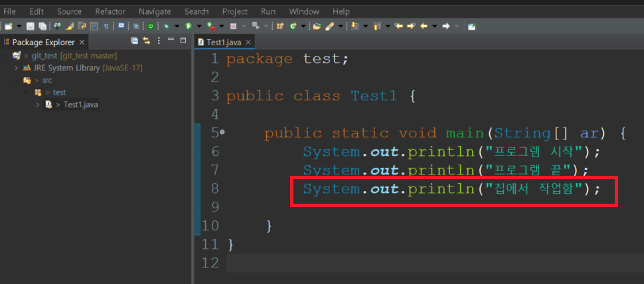The image size is (644, 284).
Task: Collapse the src folder node
Action: (17, 80)
